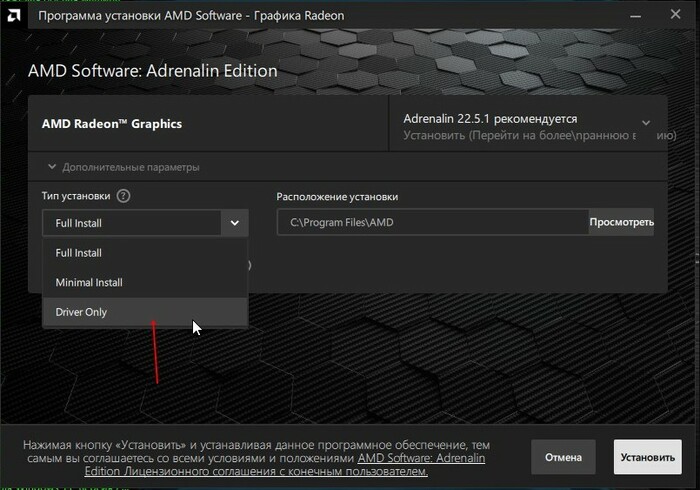Select the Driver Only option
Screen dimensions: 700x490
[x=145, y=312]
